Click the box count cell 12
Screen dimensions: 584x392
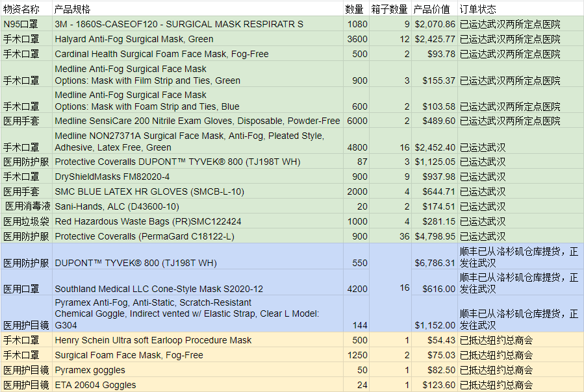pos(390,39)
